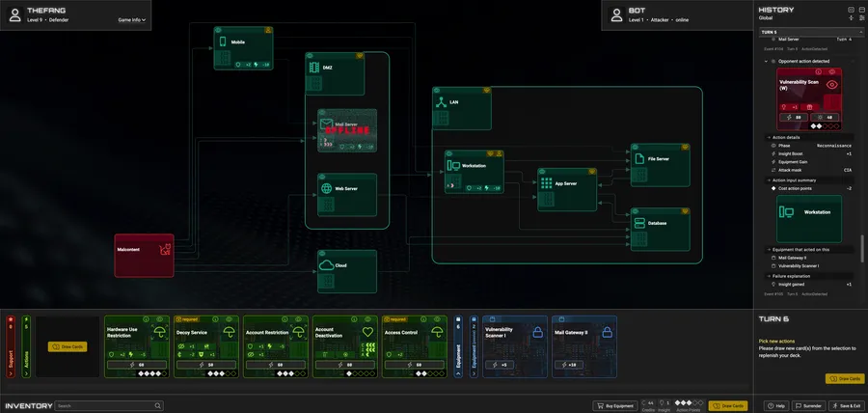Click 'Mail Gateway II' in history list

(x=792, y=258)
